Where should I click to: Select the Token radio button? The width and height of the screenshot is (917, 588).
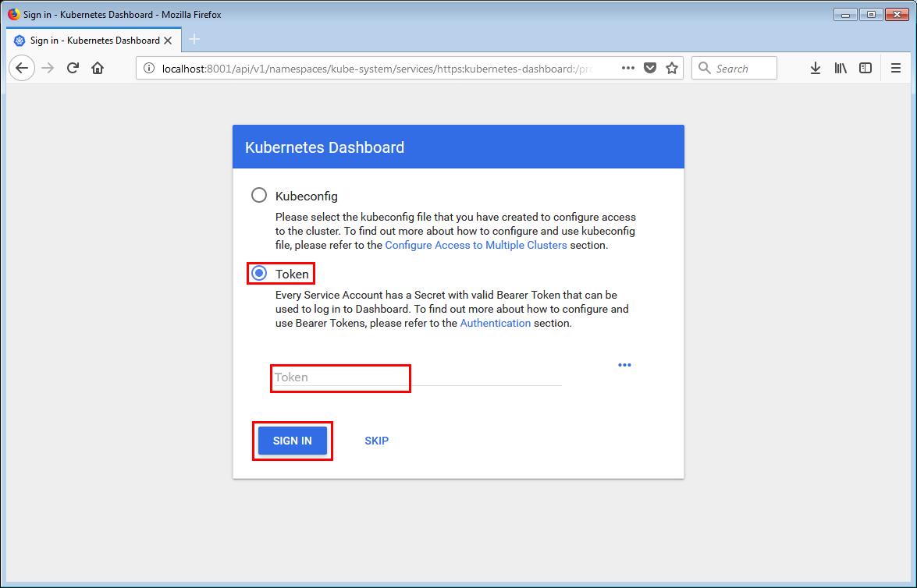(259, 273)
